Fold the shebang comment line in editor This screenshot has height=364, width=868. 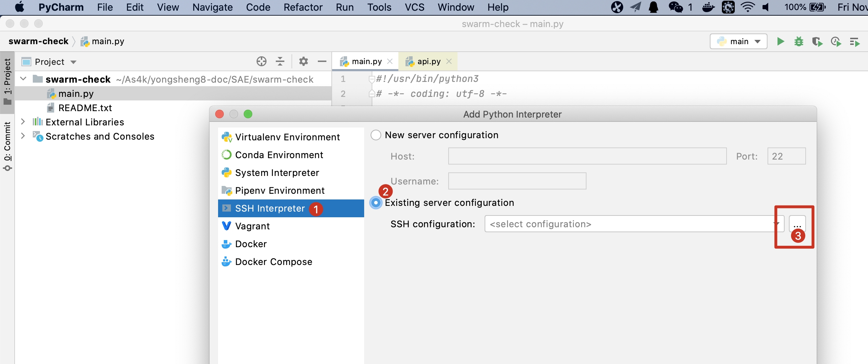(372, 79)
